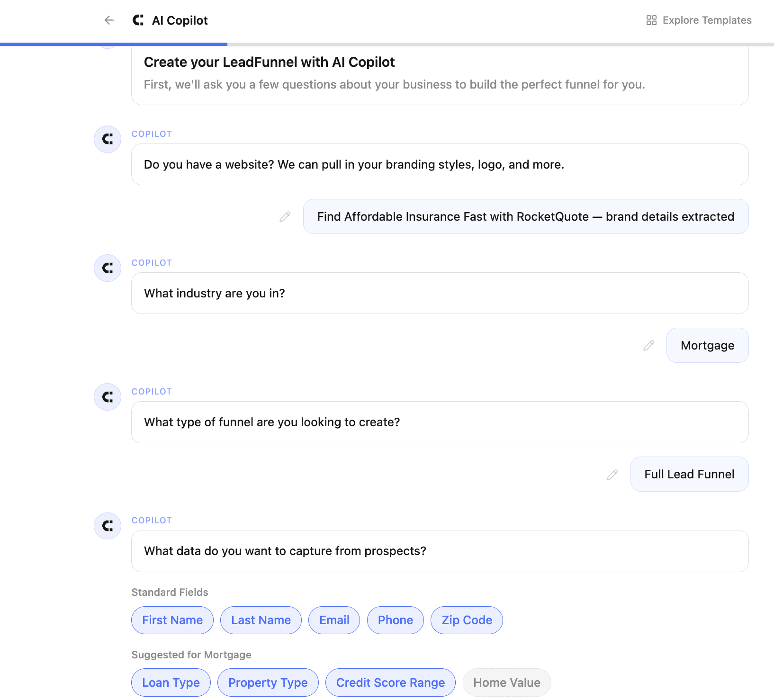Enable the Home Value capture field
The image size is (774, 700).
(x=506, y=682)
